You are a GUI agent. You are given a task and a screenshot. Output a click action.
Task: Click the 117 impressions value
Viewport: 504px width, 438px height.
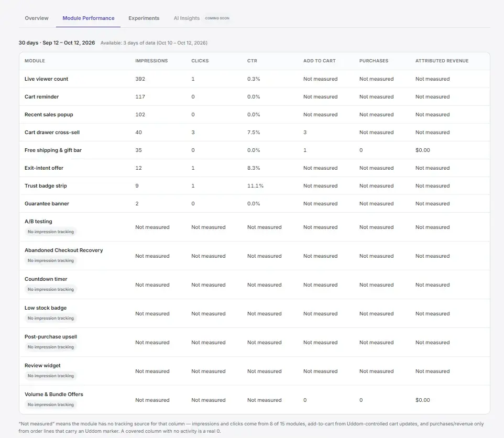click(140, 97)
